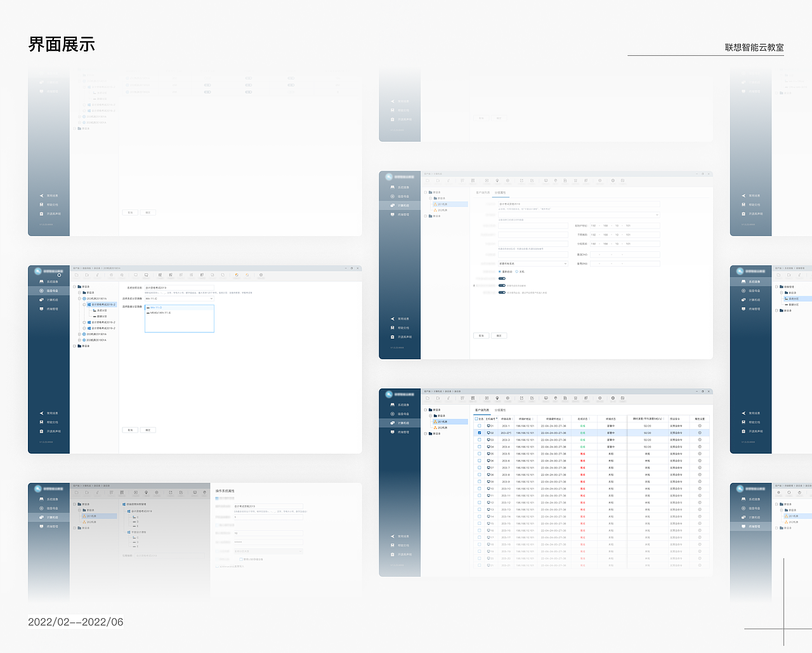This screenshot has height=653, width=812.
Task: Click terminal name 203-5 in the table
Action: click(506, 454)
